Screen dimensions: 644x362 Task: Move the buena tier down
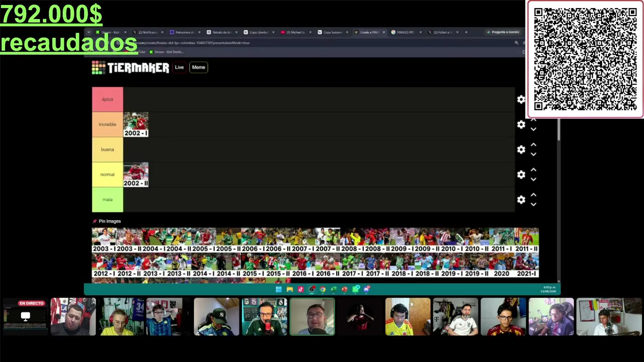[x=533, y=154]
